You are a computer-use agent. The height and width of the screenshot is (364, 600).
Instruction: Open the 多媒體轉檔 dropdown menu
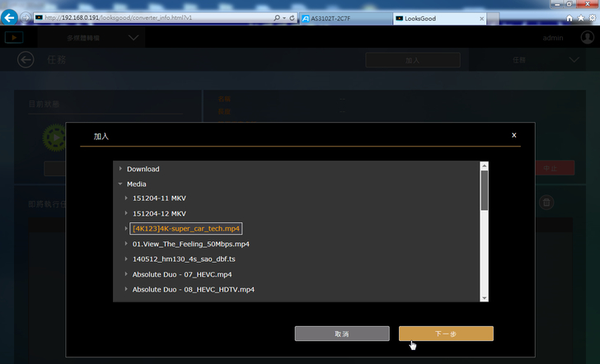[91, 38]
